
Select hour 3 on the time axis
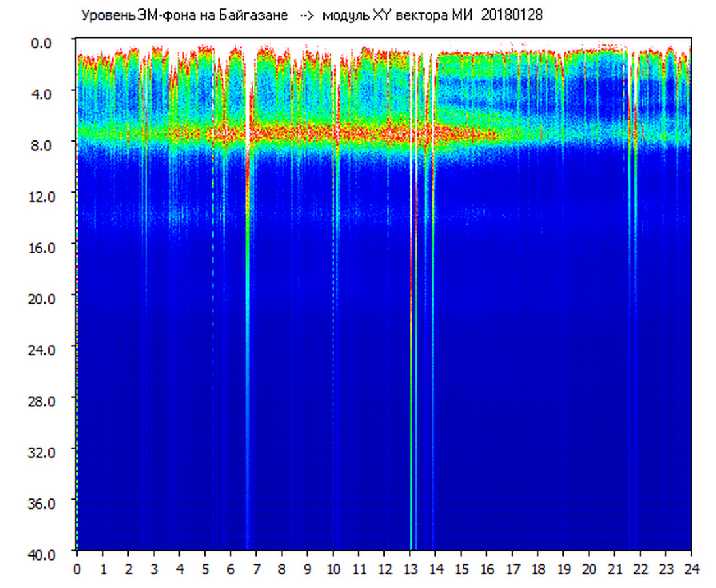tap(154, 569)
